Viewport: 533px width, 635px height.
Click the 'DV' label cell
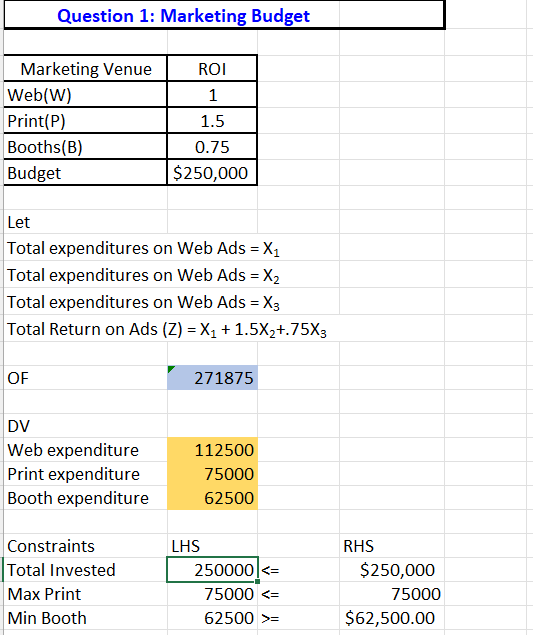click(85, 426)
